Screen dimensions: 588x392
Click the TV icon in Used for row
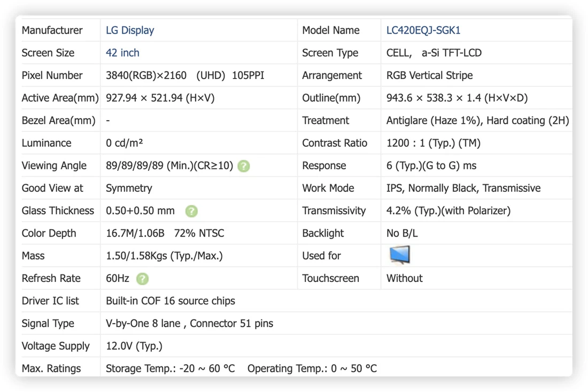coord(400,255)
